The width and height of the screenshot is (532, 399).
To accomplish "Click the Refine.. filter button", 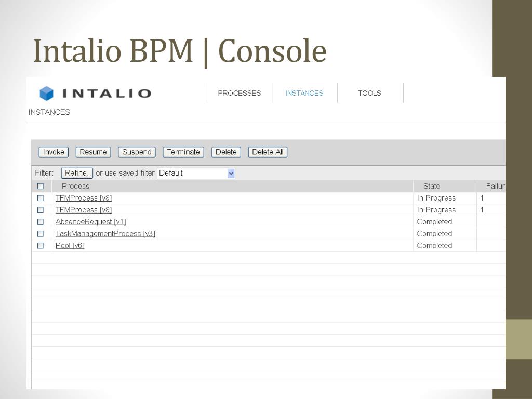I will (x=77, y=173).
